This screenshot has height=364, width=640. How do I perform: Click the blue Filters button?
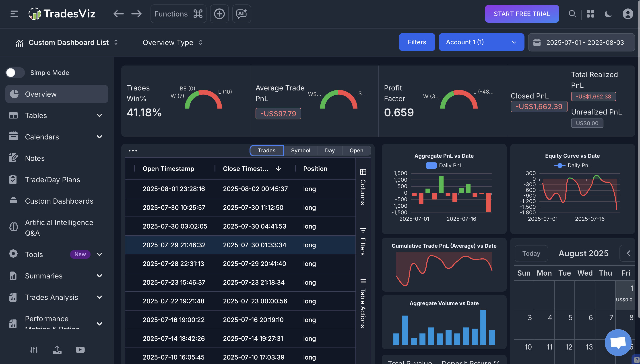point(417,42)
